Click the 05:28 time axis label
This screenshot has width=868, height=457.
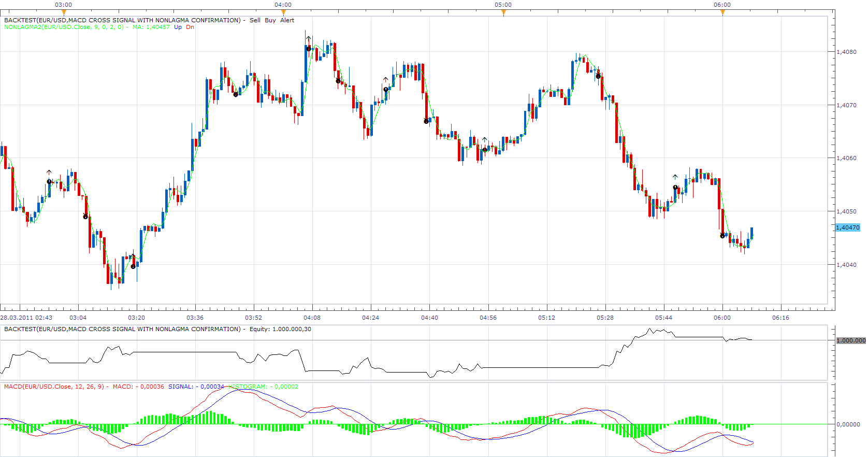click(x=605, y=318)
